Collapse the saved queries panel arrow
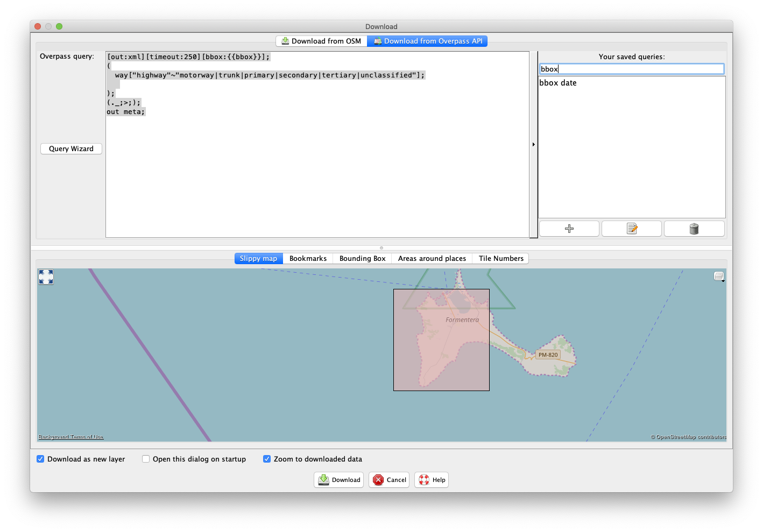The height and width of the screenshot is (532, 763). (x=533, y=144)
